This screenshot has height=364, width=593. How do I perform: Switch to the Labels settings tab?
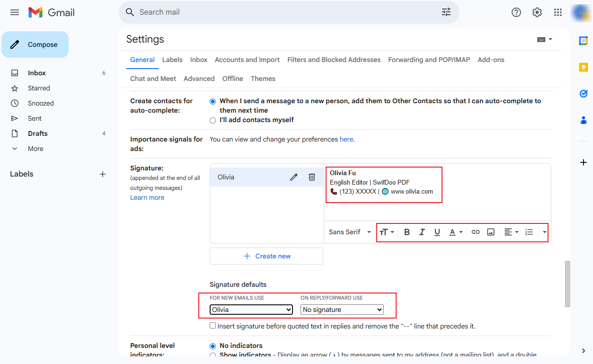coord(172,60)
